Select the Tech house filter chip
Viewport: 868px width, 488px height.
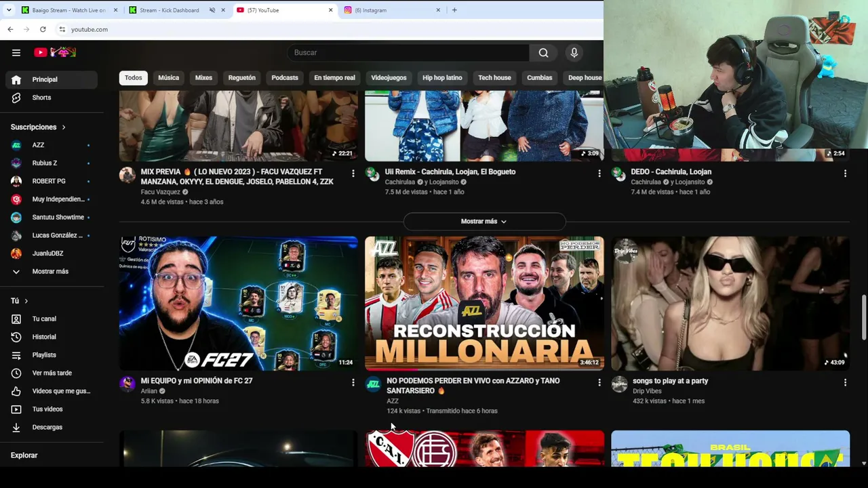[494, 78]
